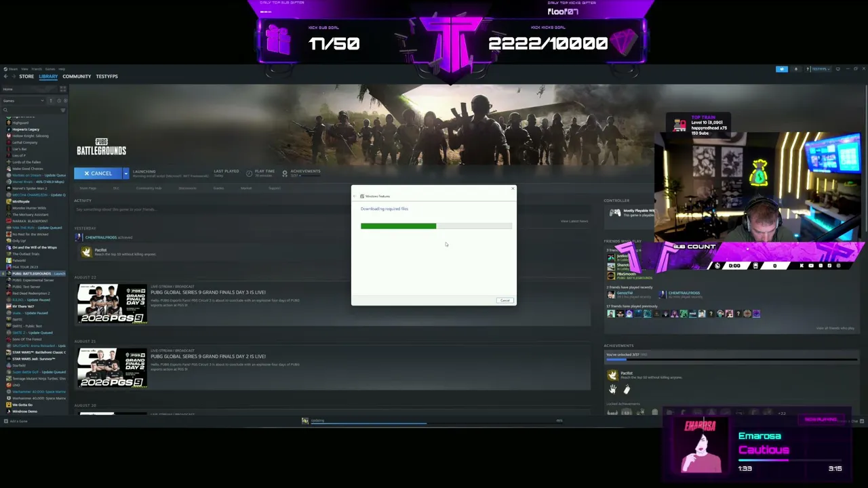Click the Pacifist dove icon in Activity feed
This screenshot has width=868, height=488.
click(x=86, y=252)
